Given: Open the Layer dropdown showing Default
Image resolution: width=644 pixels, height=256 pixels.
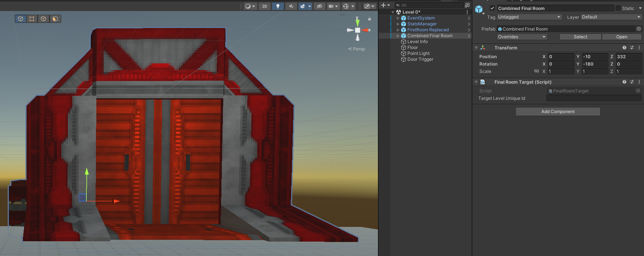Looking at the screenshot, I should click(x=611, y=17).
